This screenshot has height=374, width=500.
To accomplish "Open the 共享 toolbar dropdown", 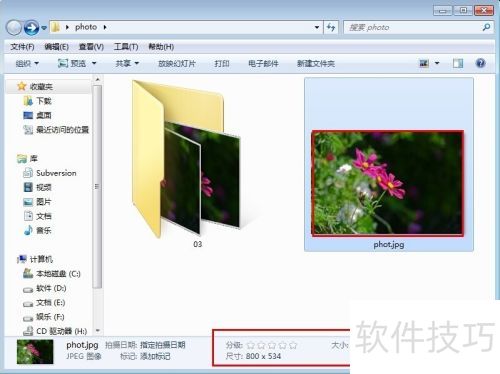I will pos(127,63).
